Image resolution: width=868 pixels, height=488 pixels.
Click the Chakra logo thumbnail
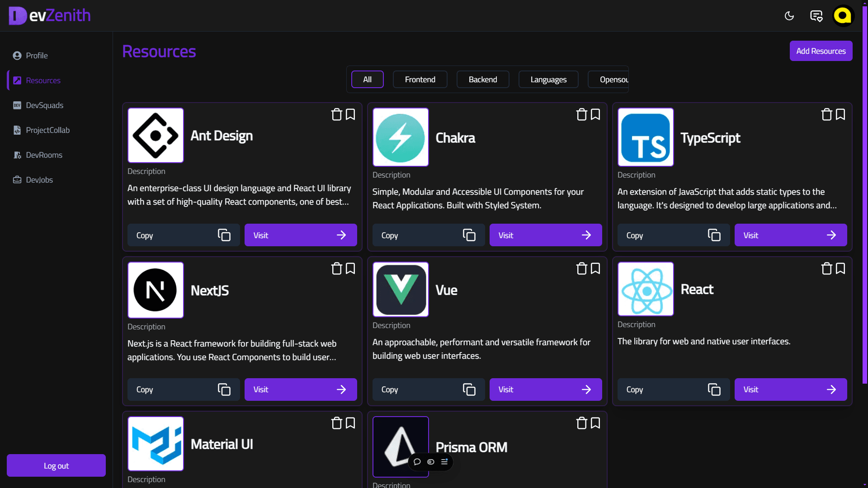point(401,137)
